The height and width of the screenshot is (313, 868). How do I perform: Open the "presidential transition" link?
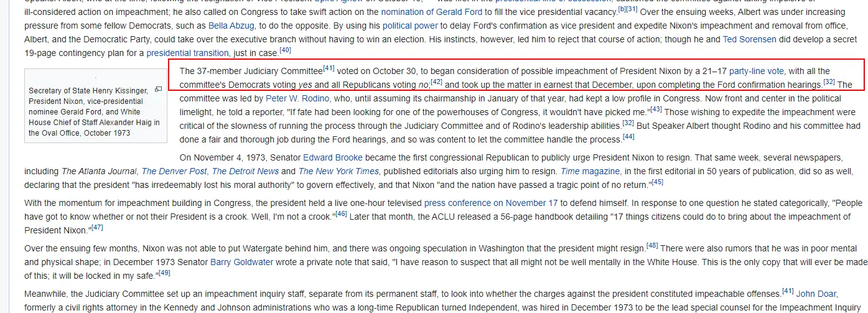point(188,53)
